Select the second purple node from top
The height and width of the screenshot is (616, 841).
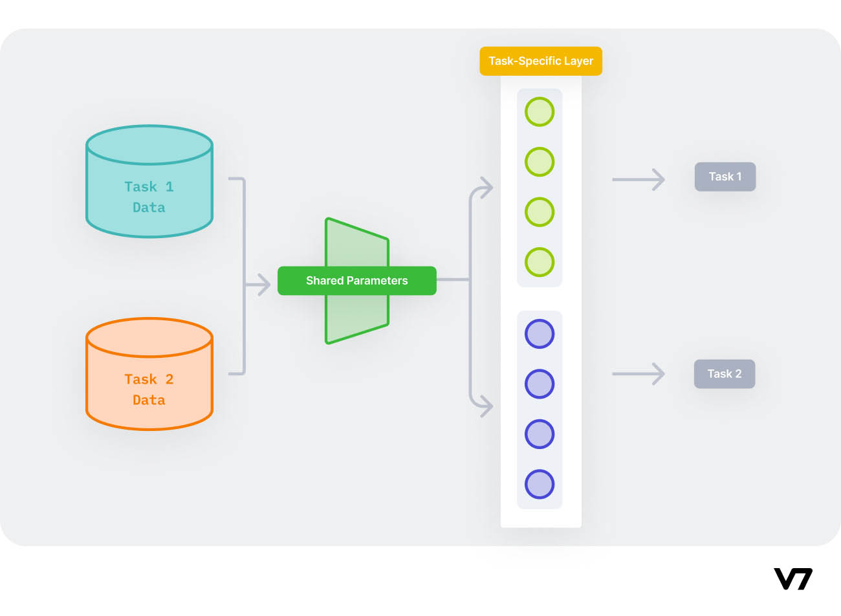[540, 384]
